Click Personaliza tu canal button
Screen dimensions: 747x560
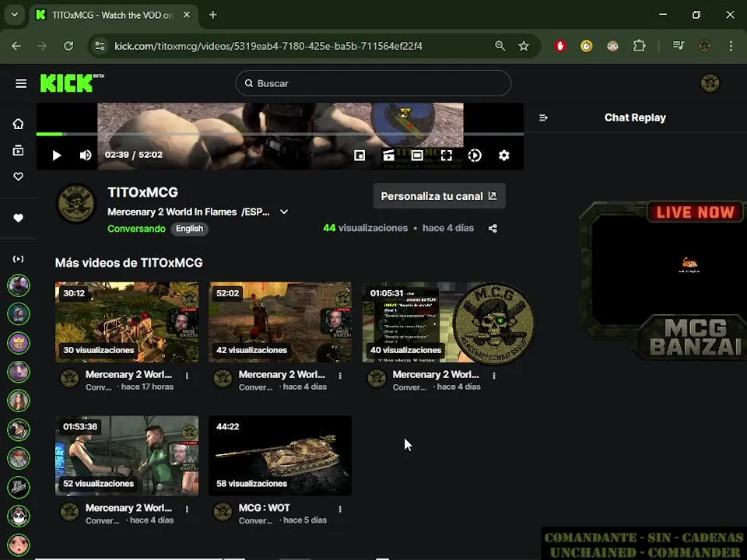[x=439, y=196]
